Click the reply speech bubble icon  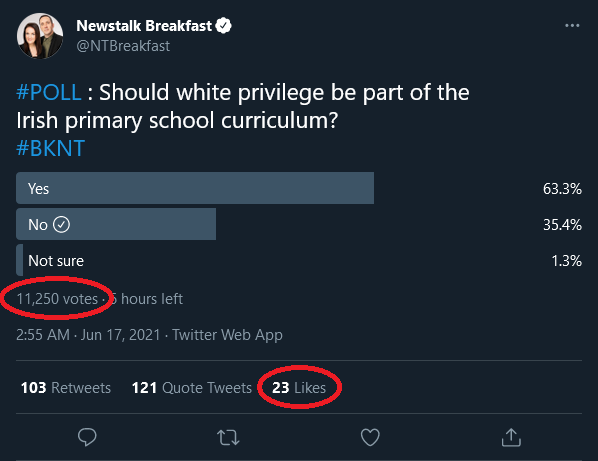tap(87, 437)
